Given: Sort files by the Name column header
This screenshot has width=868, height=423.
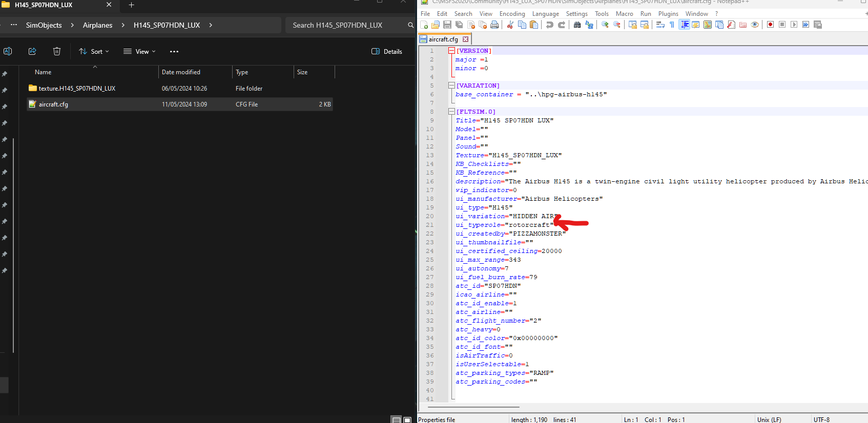Looking at the screenshot, I should (x=43, y=72).
